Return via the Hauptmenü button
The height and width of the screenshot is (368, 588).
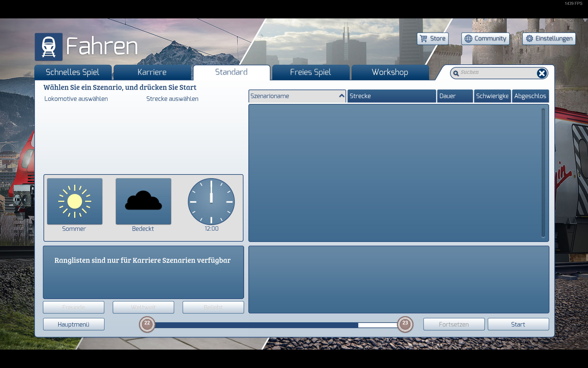click(73, 324)
